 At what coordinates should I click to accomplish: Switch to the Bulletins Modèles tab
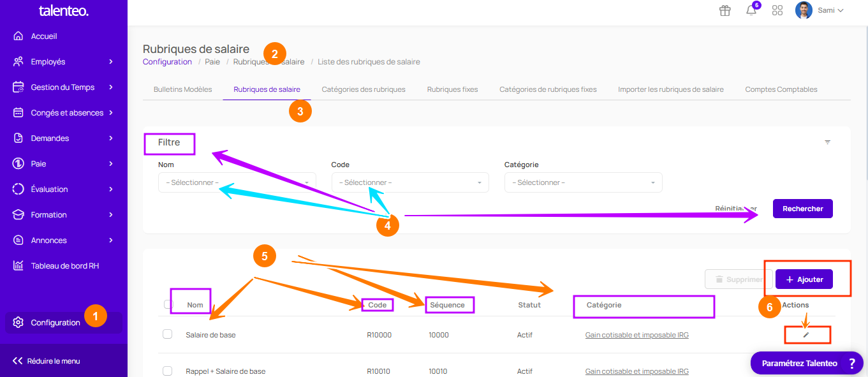click(x=182, y=89)
